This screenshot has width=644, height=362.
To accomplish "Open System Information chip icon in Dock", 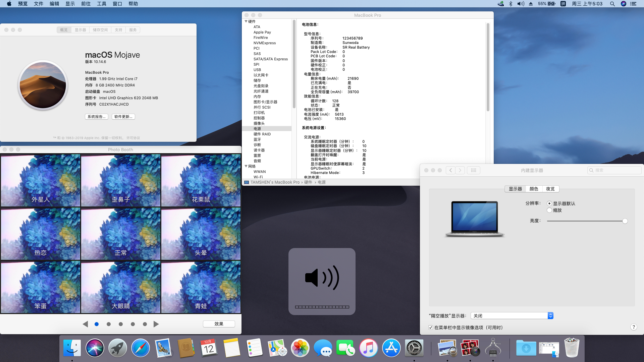I will click(x=493, y=348).
